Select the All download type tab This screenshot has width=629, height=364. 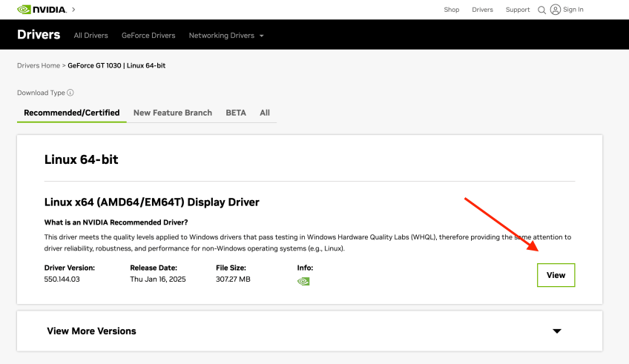[x=265, y=113]
